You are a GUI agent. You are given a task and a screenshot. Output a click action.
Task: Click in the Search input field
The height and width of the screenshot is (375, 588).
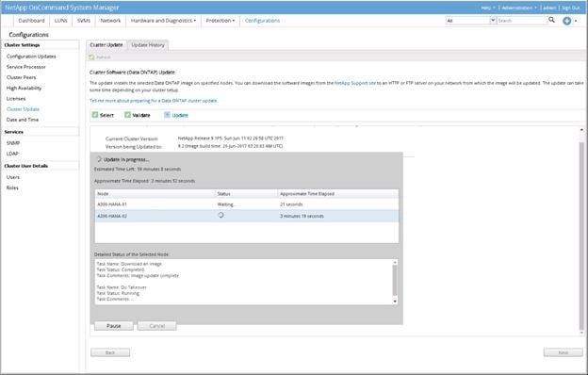tap(521, 21)
